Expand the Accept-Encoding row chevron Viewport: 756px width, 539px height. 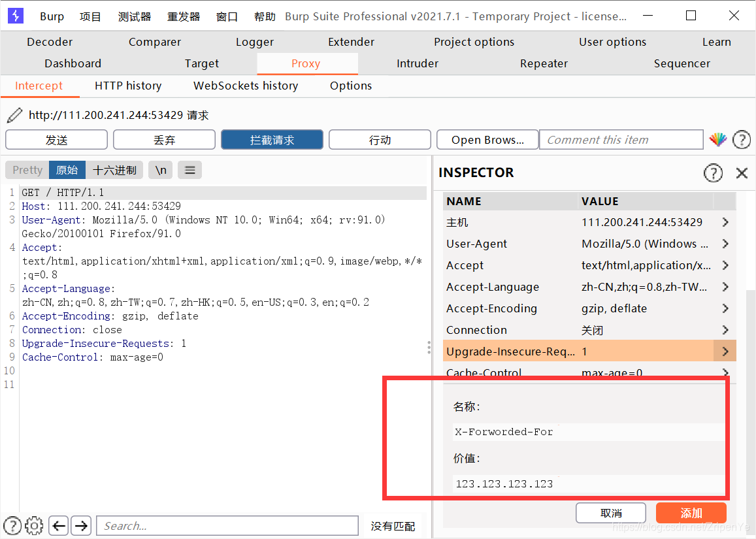(725, 308)
